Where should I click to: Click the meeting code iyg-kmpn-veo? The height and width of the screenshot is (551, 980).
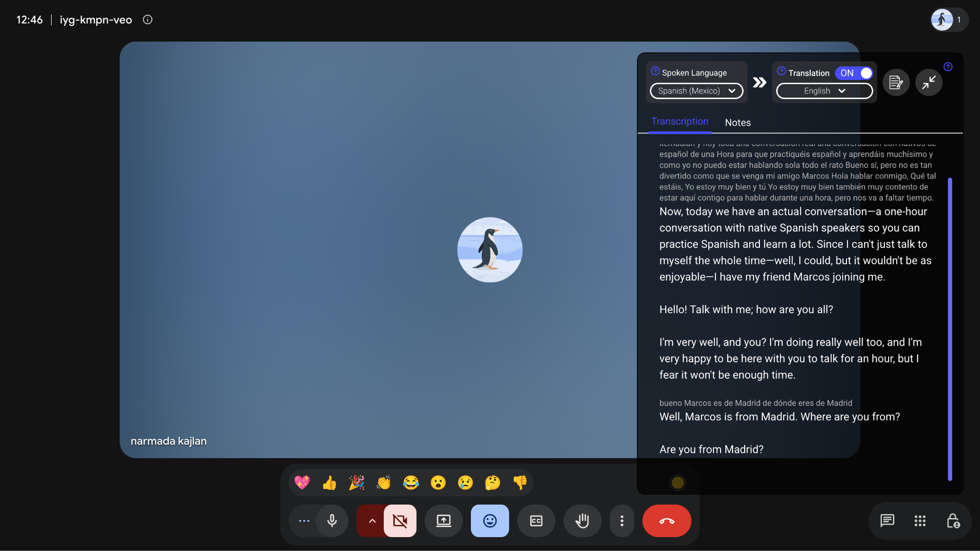click(x=96, y=20)
